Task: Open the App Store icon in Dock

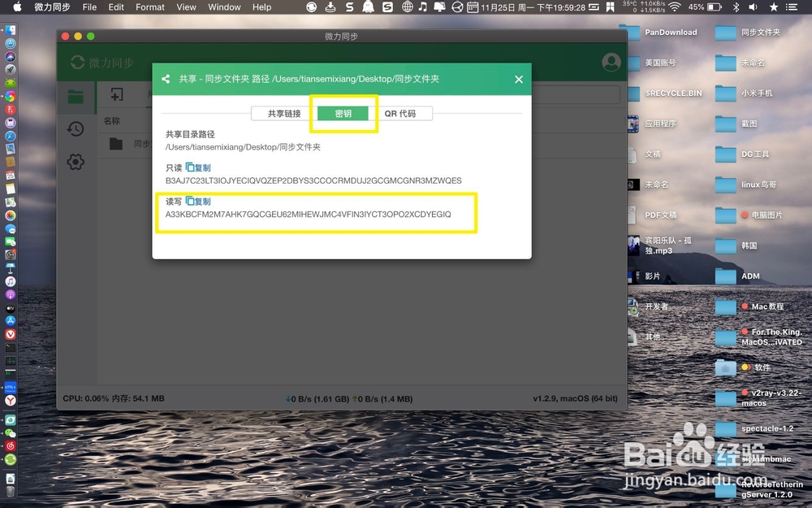Action: click(11, 321)
